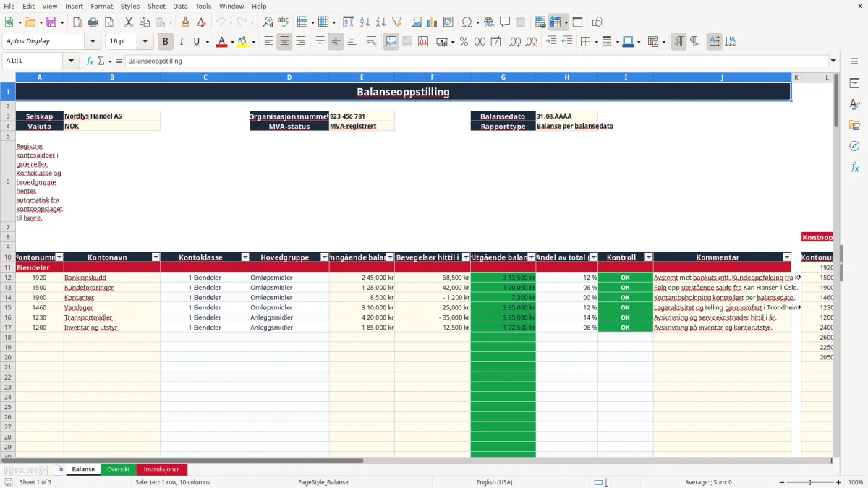Select row 12 header
868x488 pixels.
[x=8, y=278]
